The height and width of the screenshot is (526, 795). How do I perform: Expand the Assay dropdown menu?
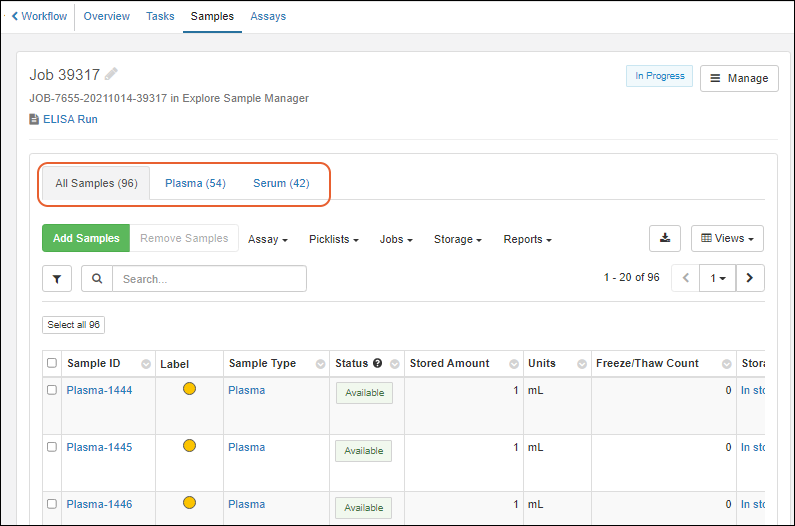tap(268, 239)
